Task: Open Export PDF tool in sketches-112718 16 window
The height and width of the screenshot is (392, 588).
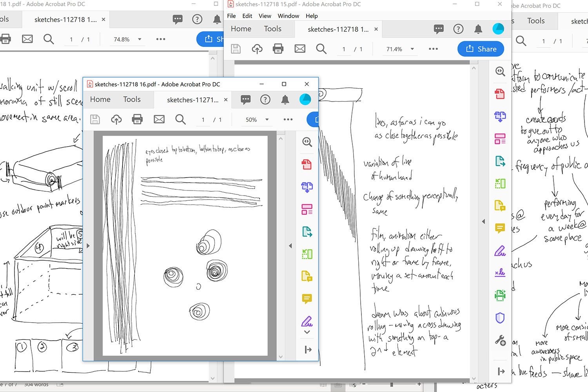Action: 307,232
